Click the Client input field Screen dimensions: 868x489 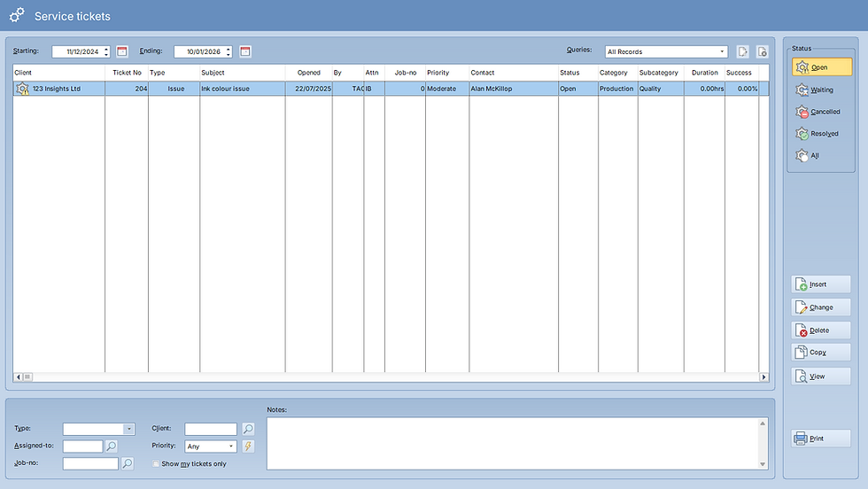point(211,429)
